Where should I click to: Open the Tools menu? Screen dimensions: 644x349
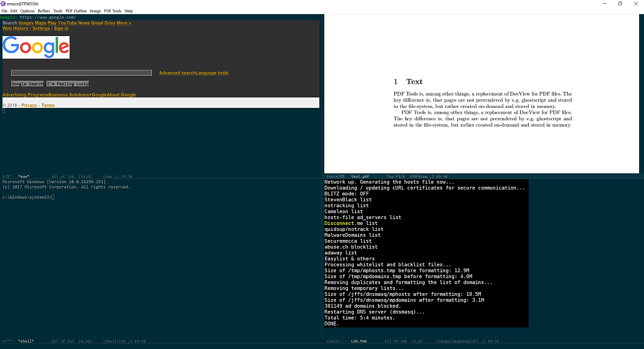pos(57,11)
